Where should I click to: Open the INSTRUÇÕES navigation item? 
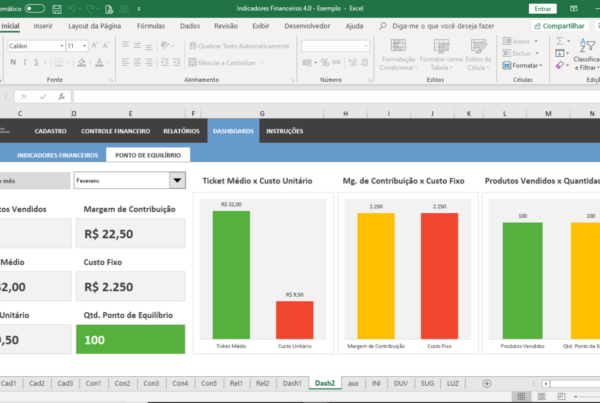click(285, 131)
